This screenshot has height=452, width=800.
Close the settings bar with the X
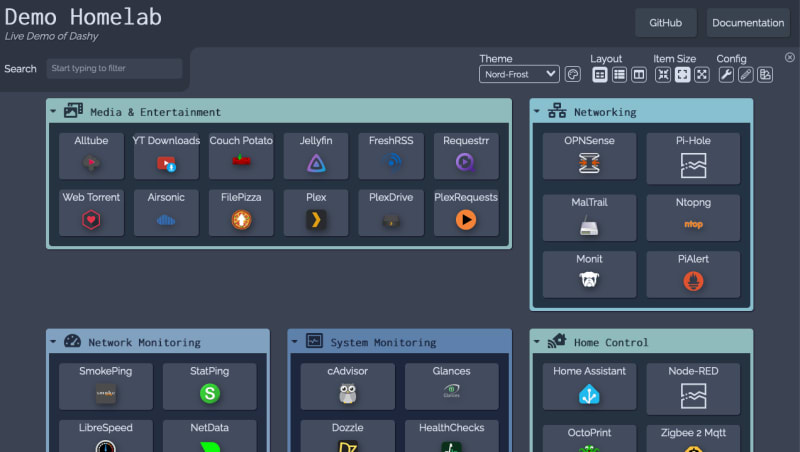(x=790, y=57)
